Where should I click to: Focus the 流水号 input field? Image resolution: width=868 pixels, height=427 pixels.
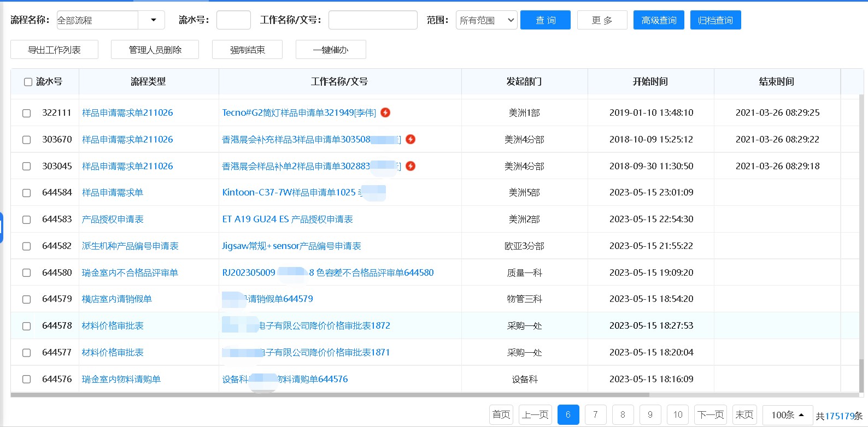(233, 20)
